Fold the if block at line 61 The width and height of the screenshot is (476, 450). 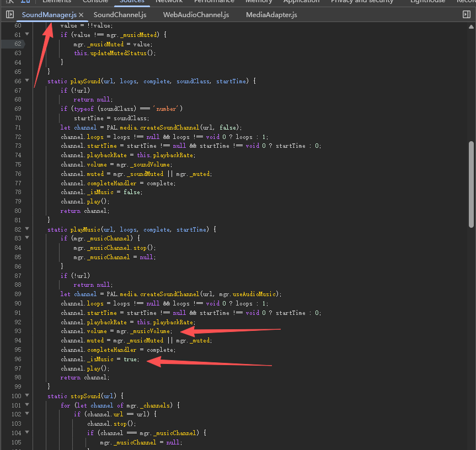click(x=28, y=35)
